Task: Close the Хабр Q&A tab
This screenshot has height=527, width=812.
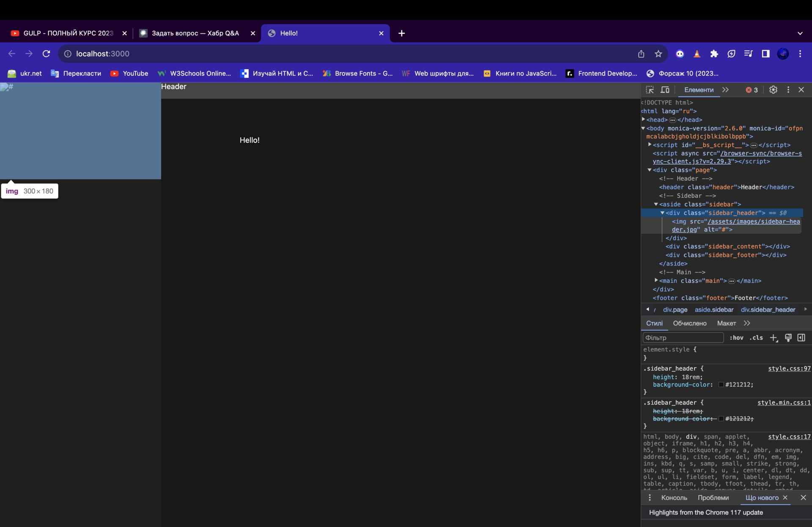Action: coord(253,33)
